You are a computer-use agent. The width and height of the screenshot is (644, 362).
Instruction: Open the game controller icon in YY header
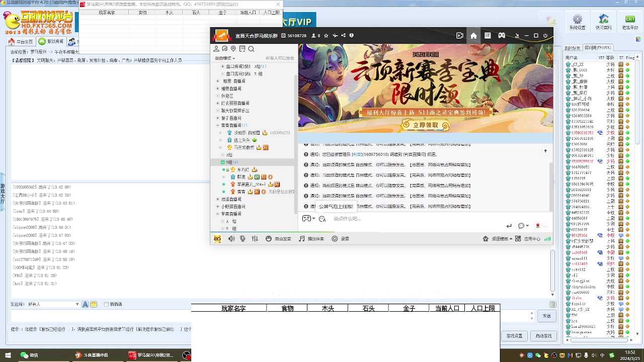tap(502, 36)
